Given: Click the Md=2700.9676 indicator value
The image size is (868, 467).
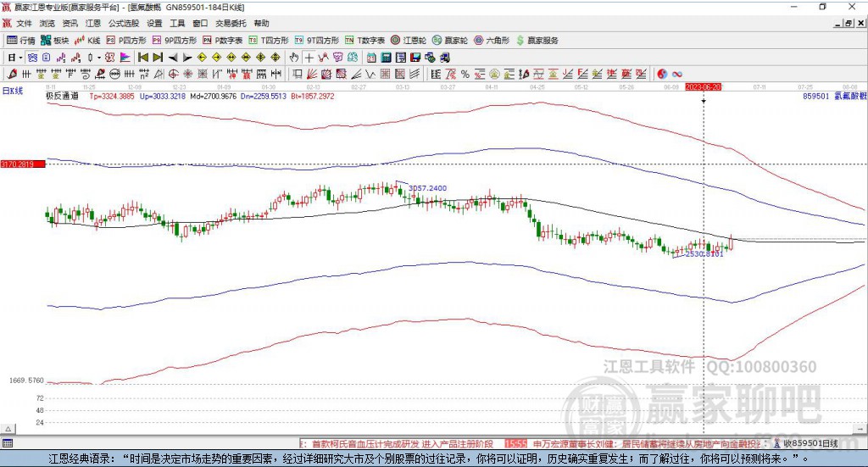Looking at the screenshot, I should 213,97.
